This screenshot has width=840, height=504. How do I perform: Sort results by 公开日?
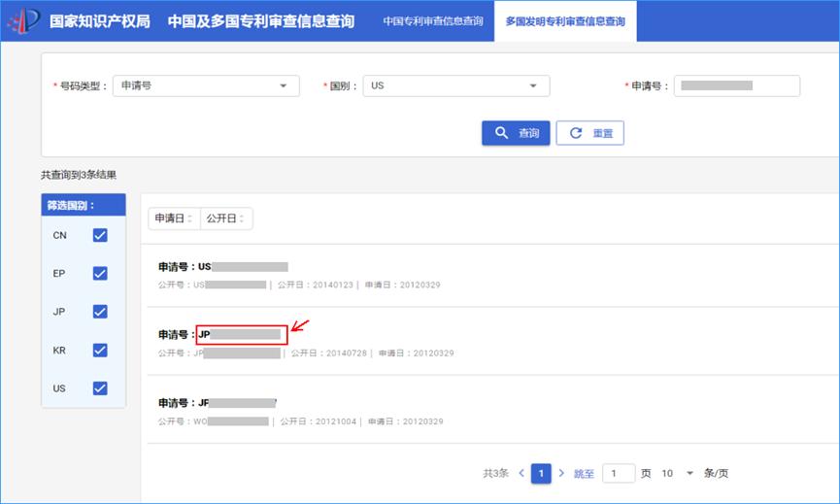(x=225, y=218)
